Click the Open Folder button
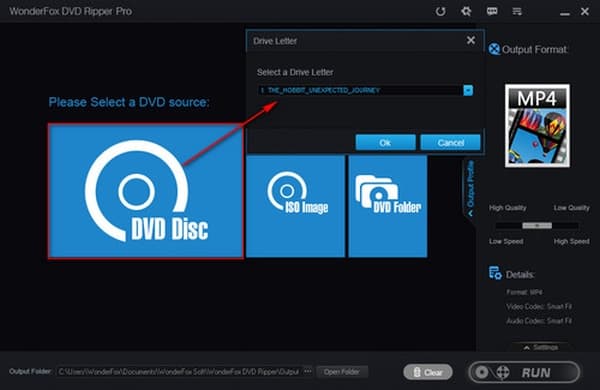600x390 pixels. [342, 372]
